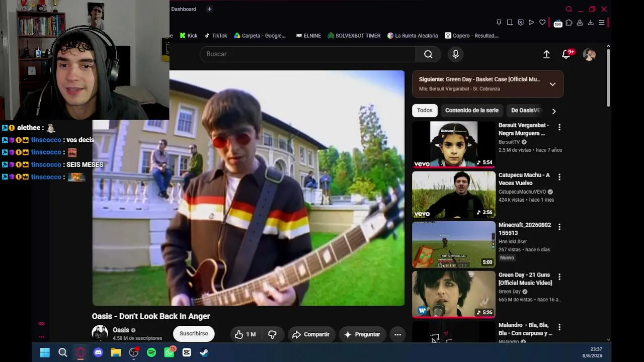Click the Suscribirse button
The image size is (644, 362).
(x=194, y=334)
